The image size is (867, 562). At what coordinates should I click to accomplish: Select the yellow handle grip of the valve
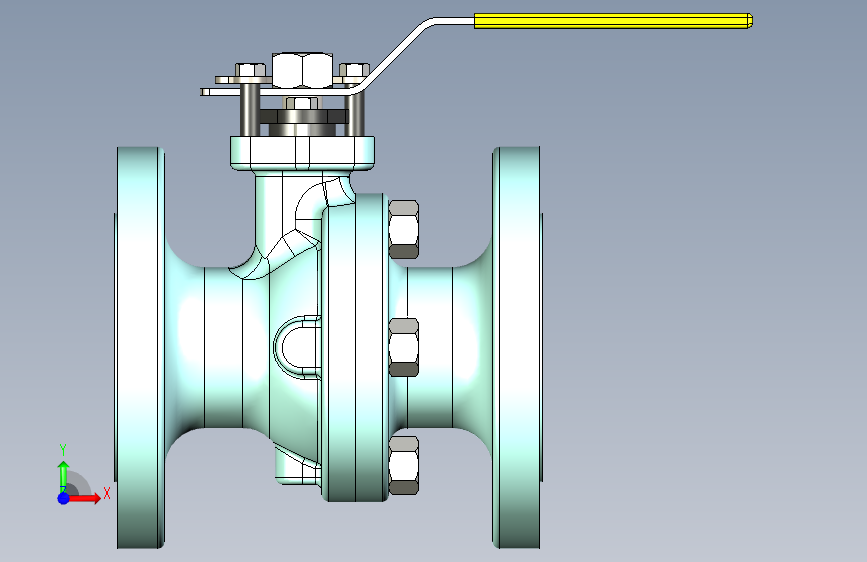(x=613, y=21)
